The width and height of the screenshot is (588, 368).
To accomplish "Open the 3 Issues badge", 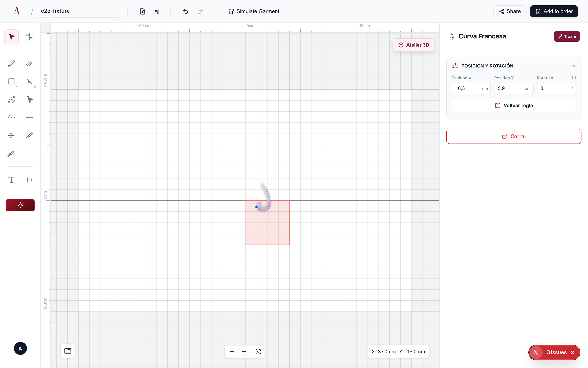I will click(x=556, y=352).
